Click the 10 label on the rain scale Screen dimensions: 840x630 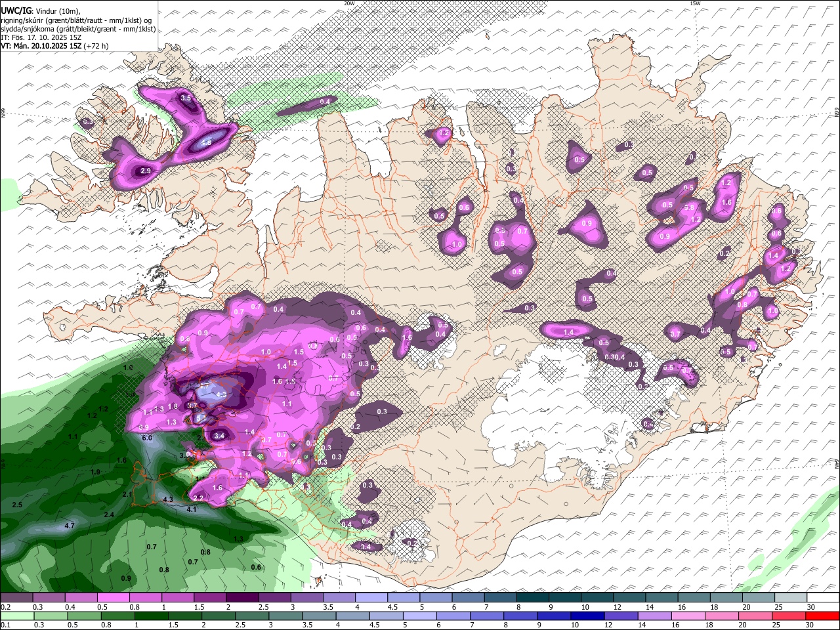tap(575, 624)
